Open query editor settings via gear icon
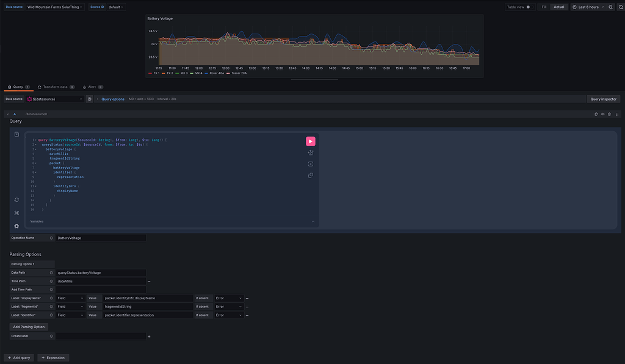 (x=16, y=226)
